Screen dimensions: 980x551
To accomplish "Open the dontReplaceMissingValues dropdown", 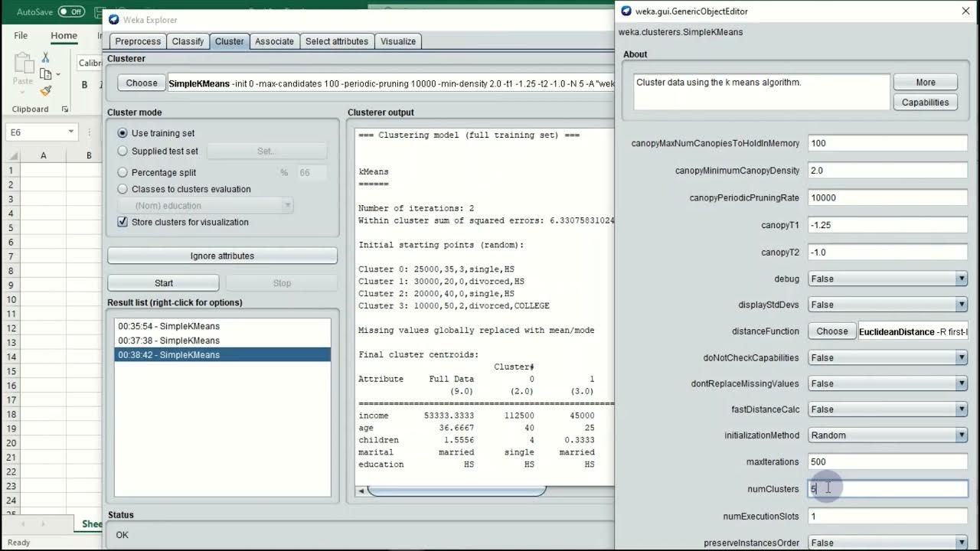I will 888,383.
